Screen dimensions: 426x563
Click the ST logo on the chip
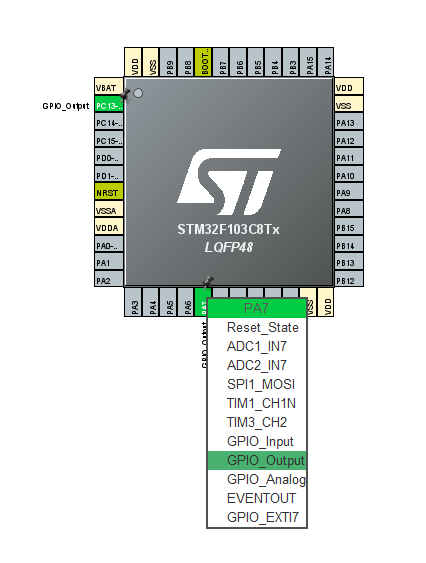tap(229, 181)
